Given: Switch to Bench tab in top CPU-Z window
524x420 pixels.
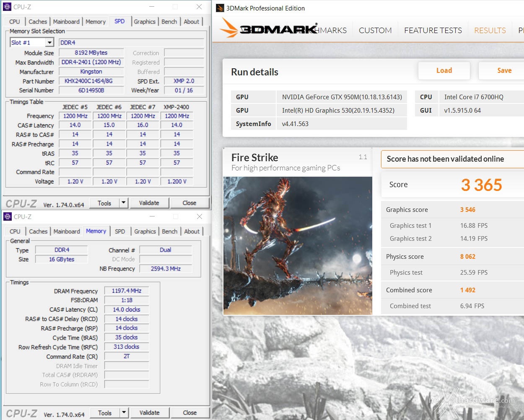Looking at the screenshot, I should point(169,22).
